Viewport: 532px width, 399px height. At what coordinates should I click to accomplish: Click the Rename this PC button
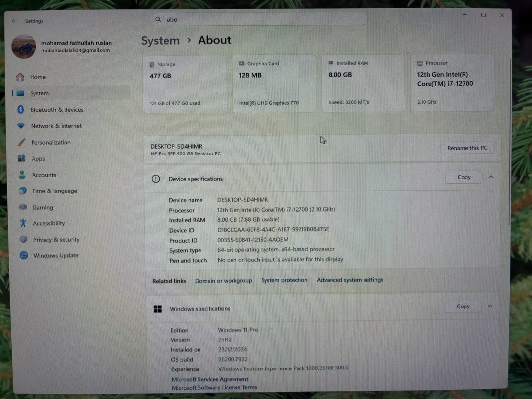pos(467,148)
